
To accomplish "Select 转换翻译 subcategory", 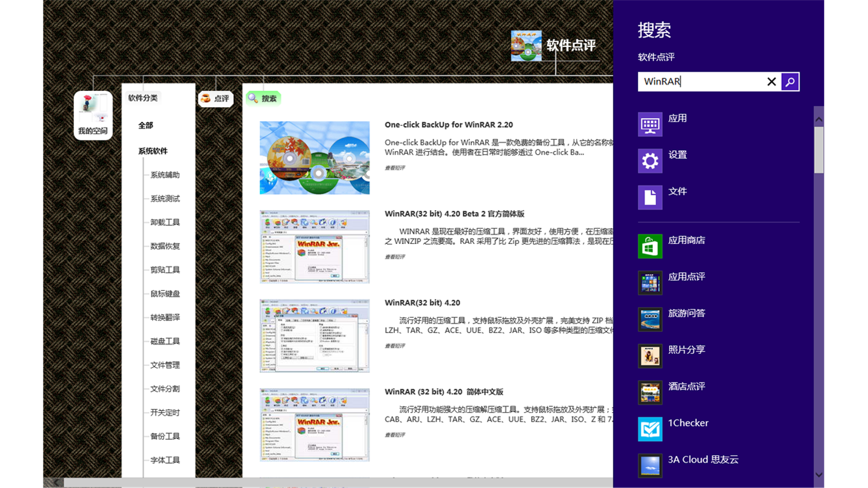I will 165,318.
